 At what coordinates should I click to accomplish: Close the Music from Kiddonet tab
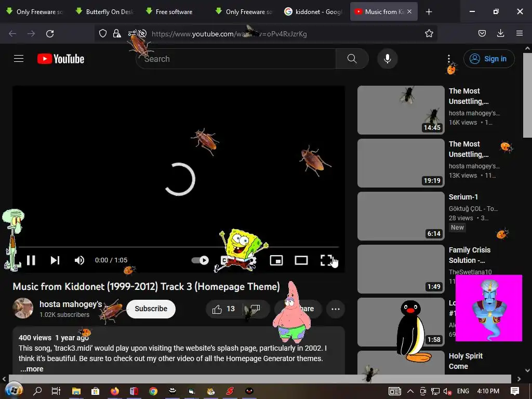coord(409,11)
